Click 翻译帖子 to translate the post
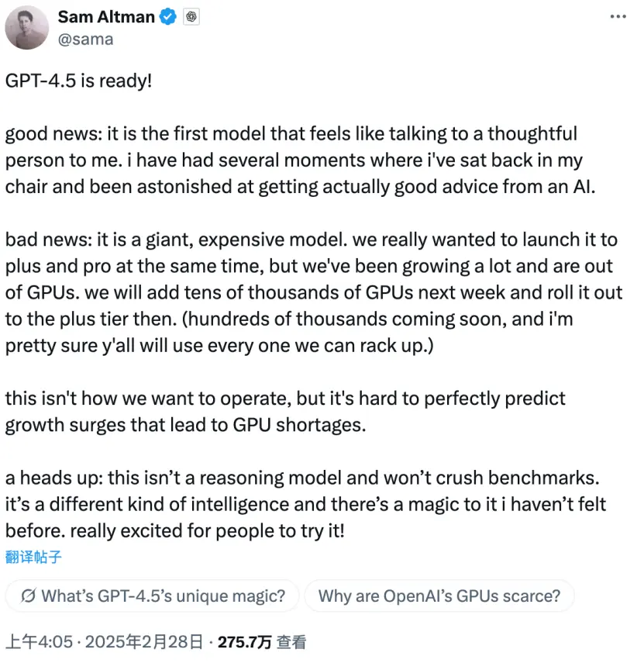Screen dimensions: 644x663 [x=33, y=557]
